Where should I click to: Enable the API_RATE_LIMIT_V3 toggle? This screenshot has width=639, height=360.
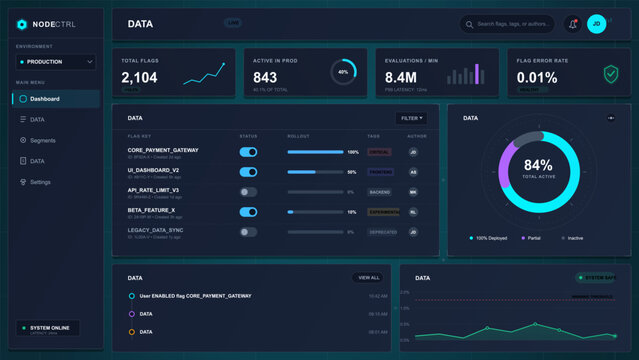coord(248,192)
